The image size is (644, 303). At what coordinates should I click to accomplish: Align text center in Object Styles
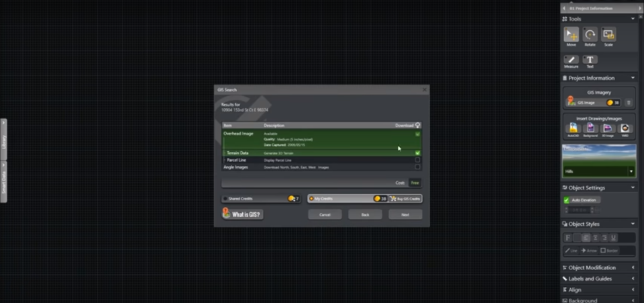pyautogui.click(x=595, y=238)
